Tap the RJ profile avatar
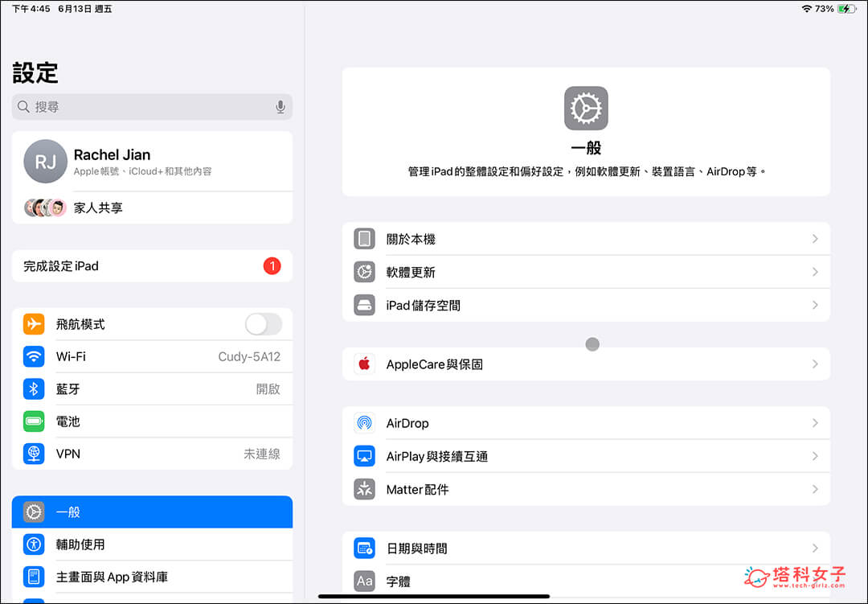 (45, 161)
